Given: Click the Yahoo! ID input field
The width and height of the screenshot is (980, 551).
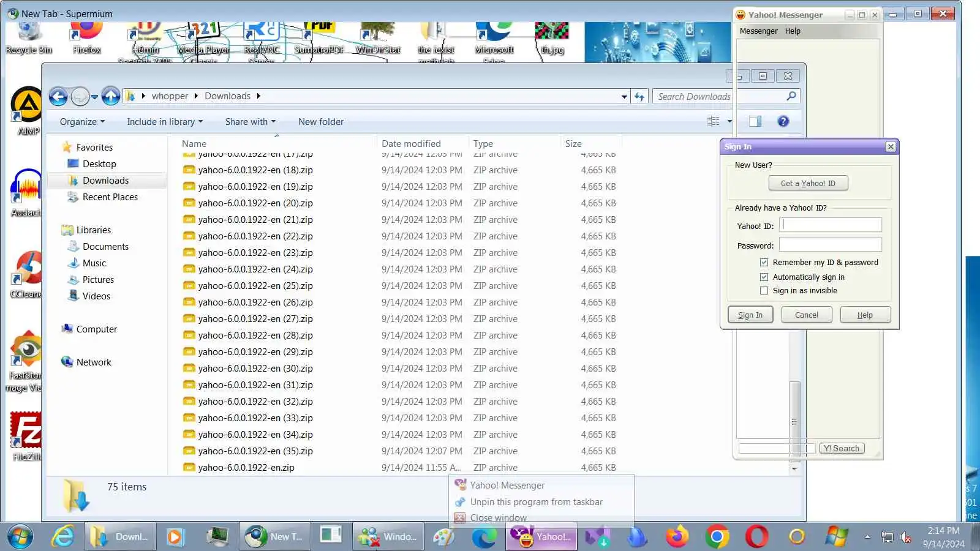Looking at the screenshot, I should 830,225.
